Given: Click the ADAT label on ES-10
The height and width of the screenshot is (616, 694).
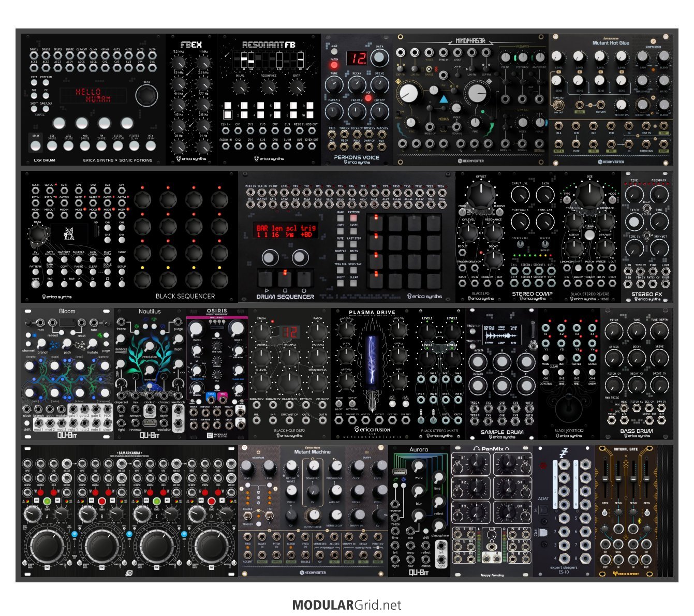Looking at the screenshot, I should pos(543,498).
